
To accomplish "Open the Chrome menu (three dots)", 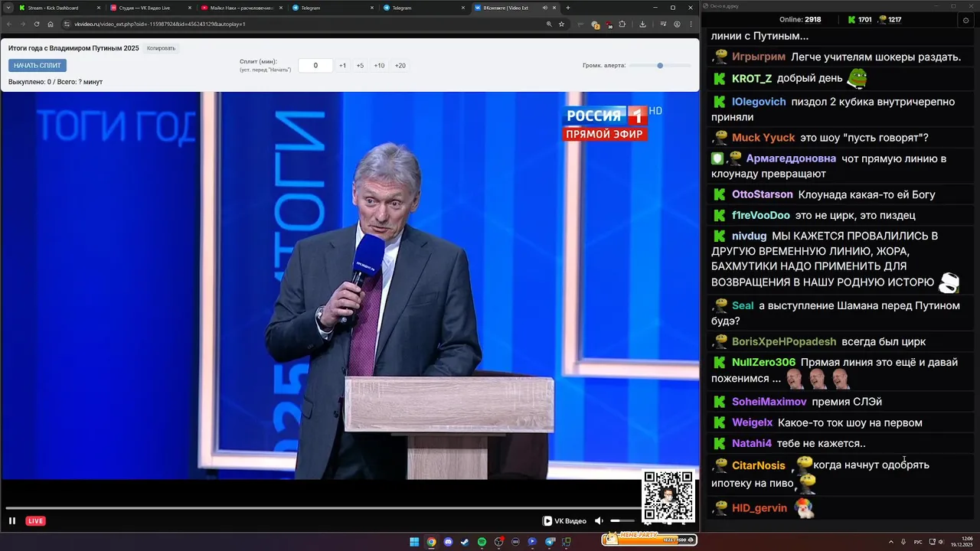I will (691, 24).
